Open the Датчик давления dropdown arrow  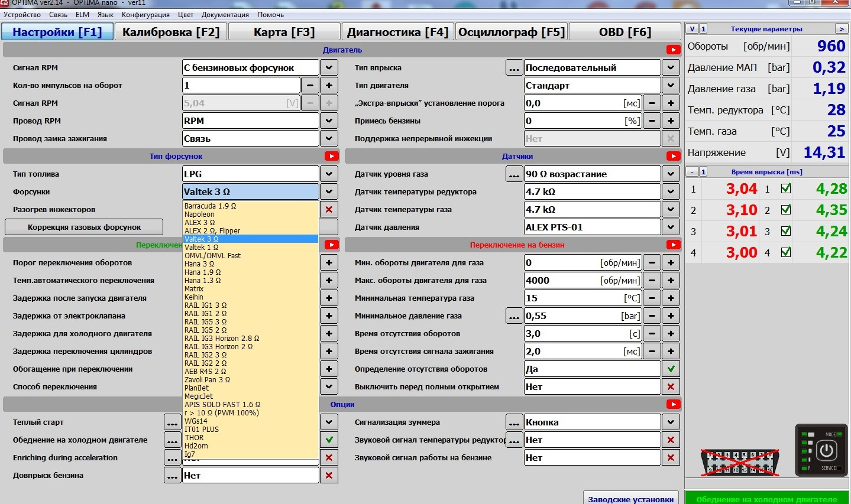[670, 227]
